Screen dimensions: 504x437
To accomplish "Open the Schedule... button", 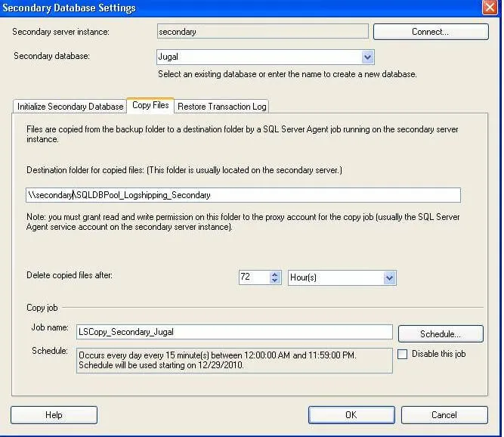I will pyautogui.click(x=441, y=333).
